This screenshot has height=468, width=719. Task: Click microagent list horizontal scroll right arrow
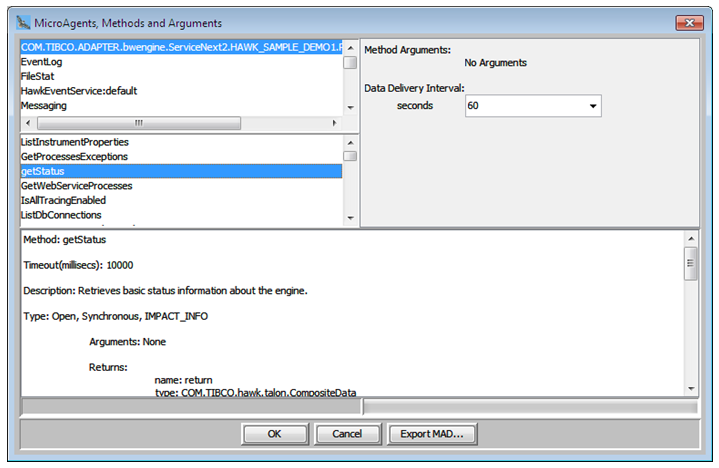(x=335, y=123)
